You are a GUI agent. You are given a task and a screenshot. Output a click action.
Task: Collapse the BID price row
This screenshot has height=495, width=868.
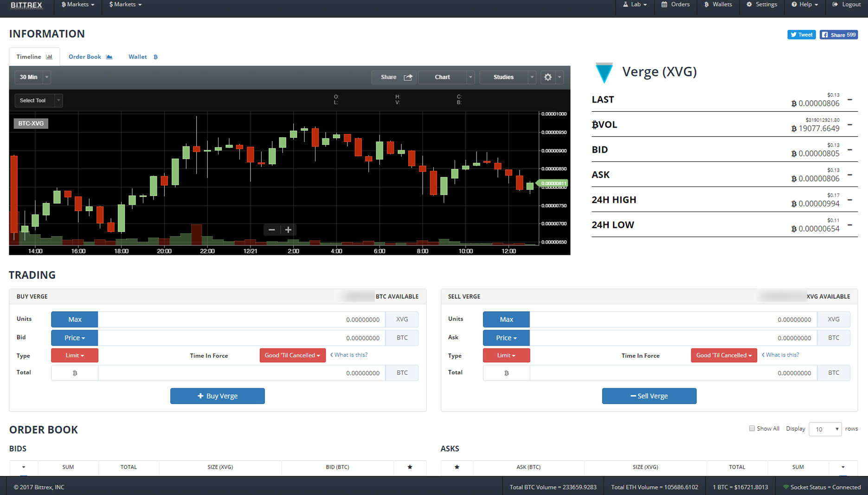(x=850, y=150)
